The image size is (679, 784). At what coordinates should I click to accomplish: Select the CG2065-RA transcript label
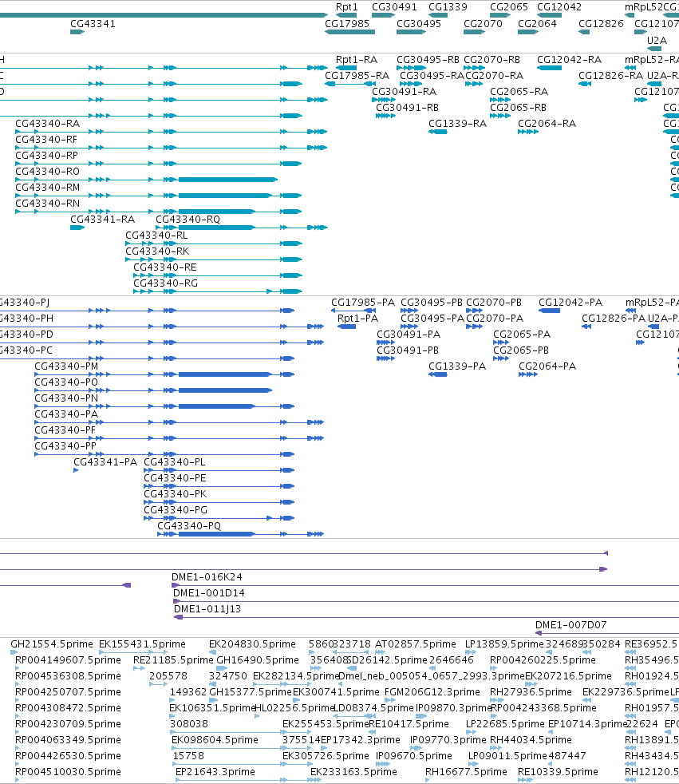point(519,92)
